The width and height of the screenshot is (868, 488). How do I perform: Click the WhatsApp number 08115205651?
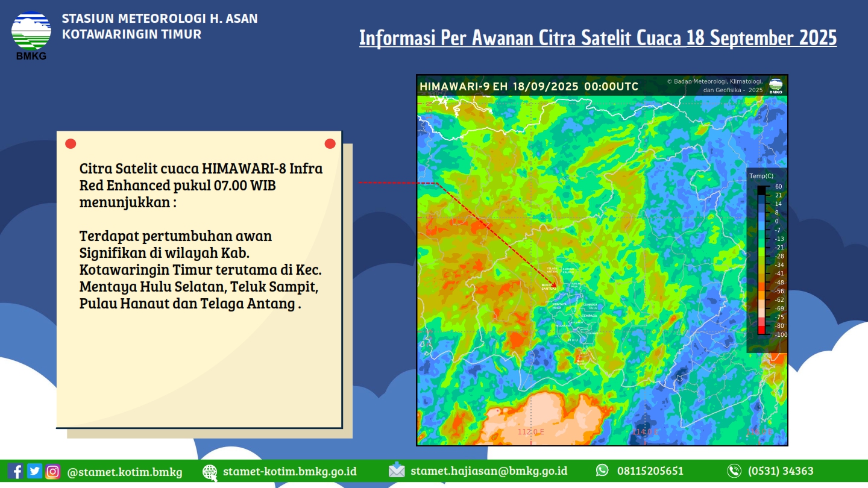650,471
